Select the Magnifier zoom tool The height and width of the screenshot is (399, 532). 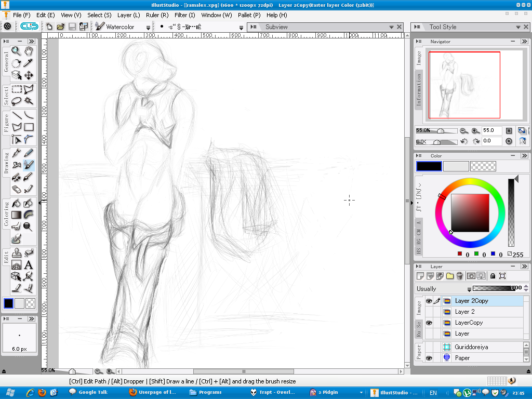point(16,51)
